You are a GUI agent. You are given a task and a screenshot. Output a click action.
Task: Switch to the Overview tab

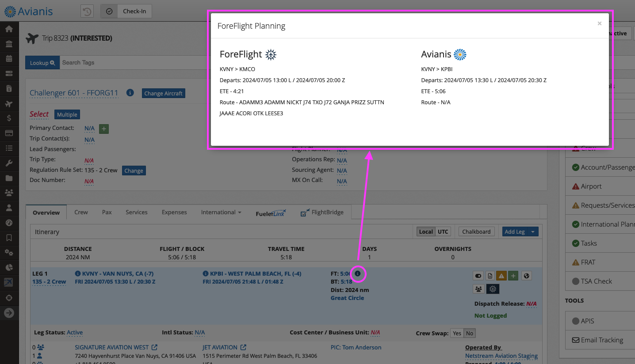pyautogui.click(x=46, y=212)
